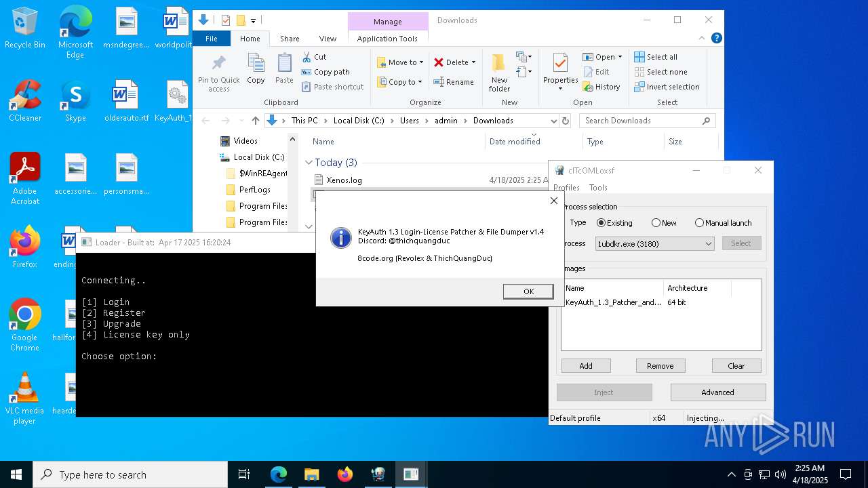Viewport: 868px width, 488px height.
Task: Click the Add image button
Action: tap(586, 366)
